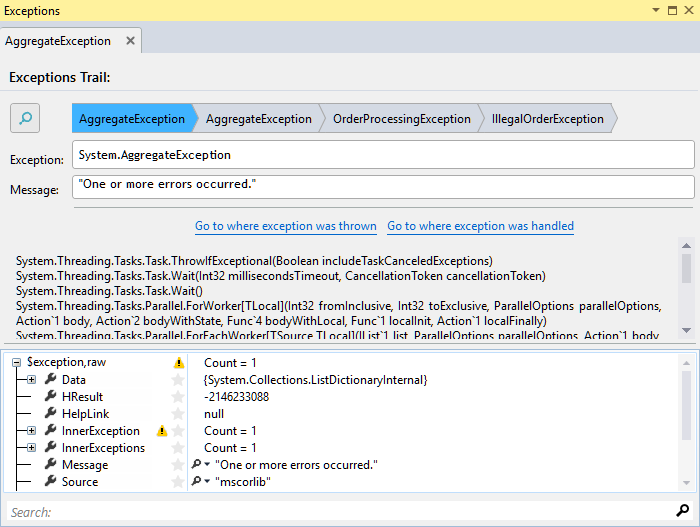Click System.Threading.Tasks.Task.Wait() stack trace line
700x527 pixels.
(x=109, y=291)
